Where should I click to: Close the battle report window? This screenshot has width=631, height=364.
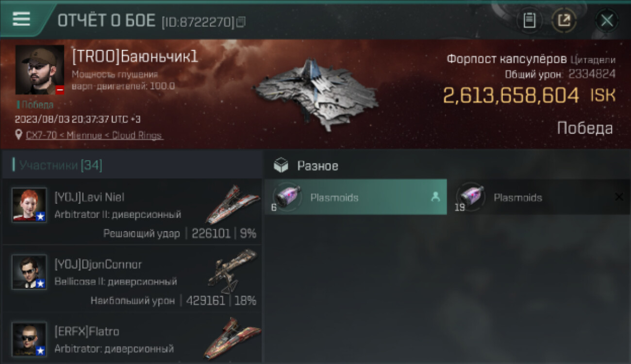pos(607,20)
